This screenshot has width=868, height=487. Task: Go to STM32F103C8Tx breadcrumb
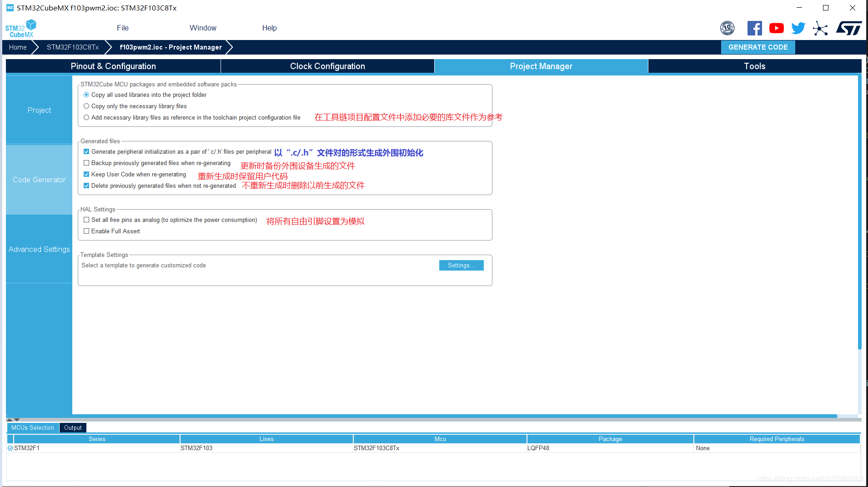click(x=73, y=47)
